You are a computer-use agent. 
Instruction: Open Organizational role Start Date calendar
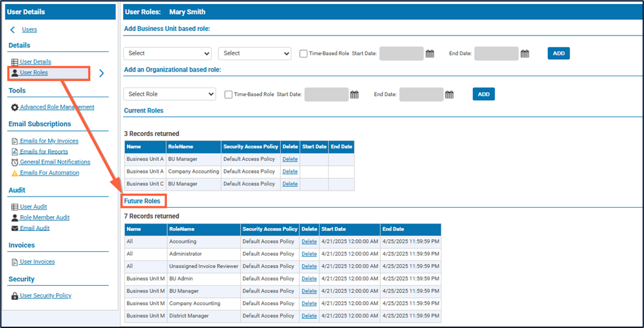click(355, 95)
